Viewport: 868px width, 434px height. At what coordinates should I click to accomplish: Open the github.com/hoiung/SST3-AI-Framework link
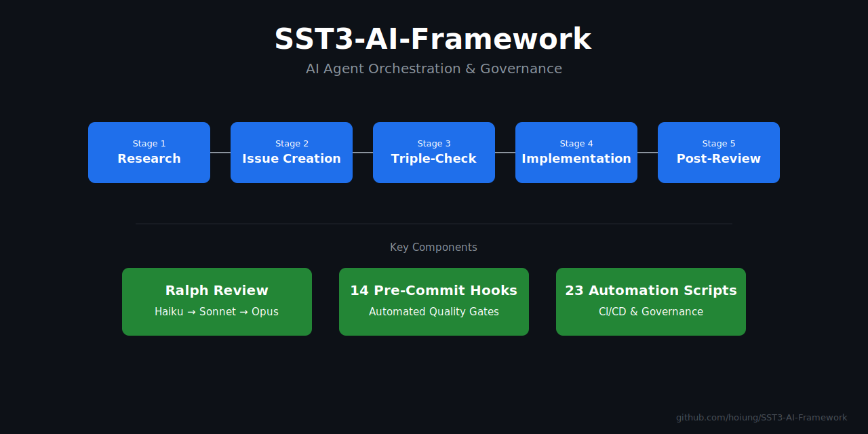pyautogui.click(x=762, y=418)
